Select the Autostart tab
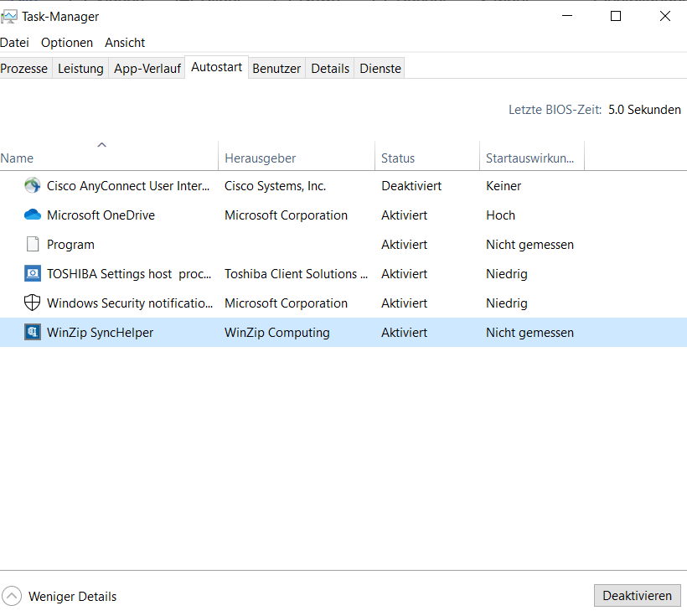 coord(216,67)
